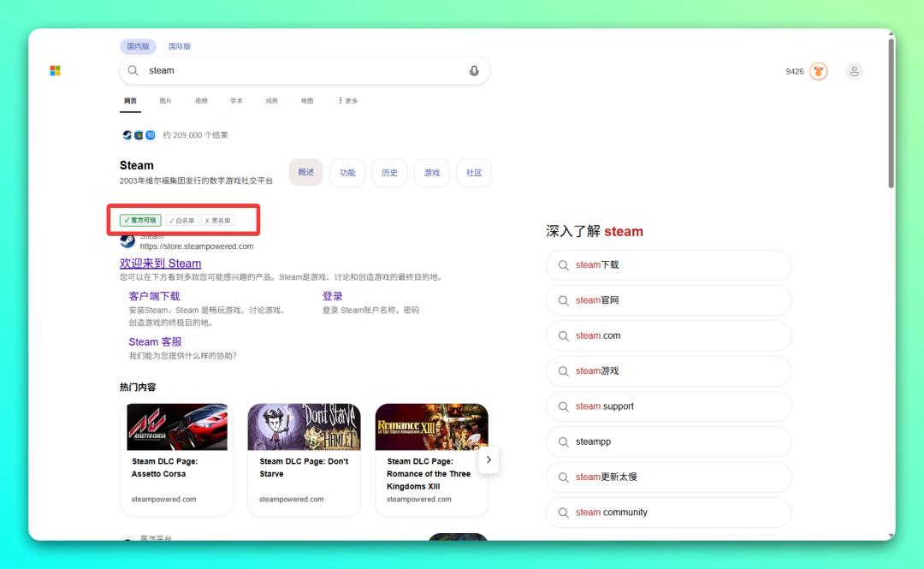
Task: Click the 9426 rewards points number
Action: coord(794,71)
